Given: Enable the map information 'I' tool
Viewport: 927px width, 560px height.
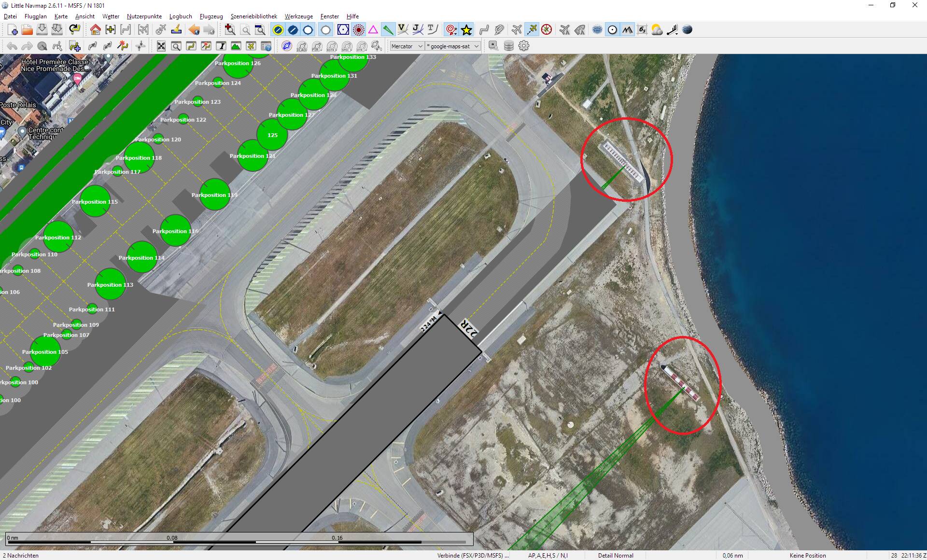Looking at the screenshot, I should pos(221,46).
